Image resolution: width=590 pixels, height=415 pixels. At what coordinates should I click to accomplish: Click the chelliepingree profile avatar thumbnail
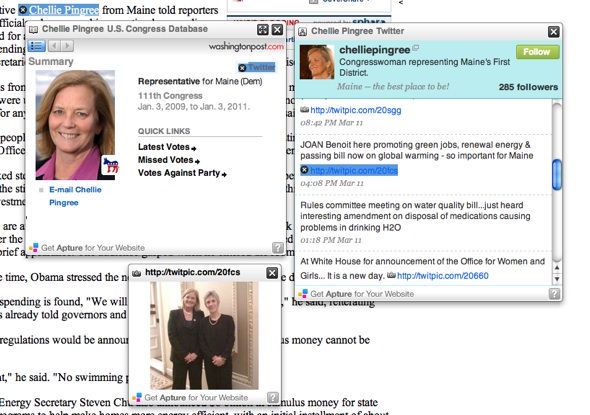point(317,62)
